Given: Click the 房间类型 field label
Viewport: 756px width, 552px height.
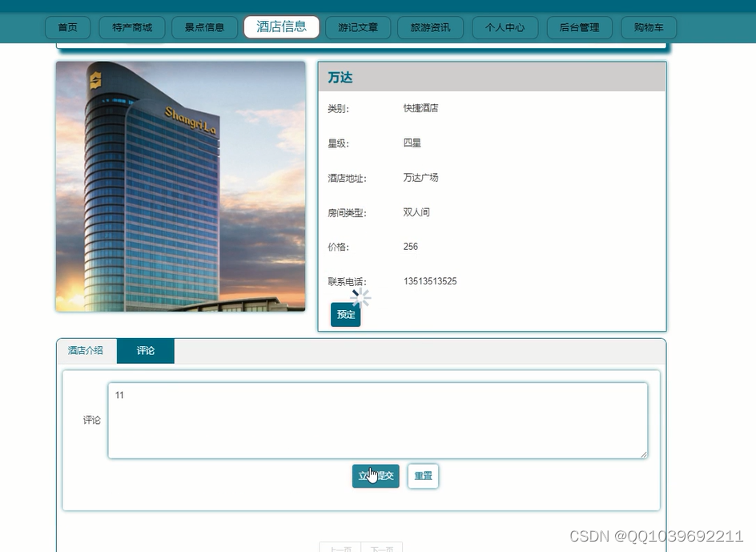Looking at the screenshot, I should pos(347,213).
